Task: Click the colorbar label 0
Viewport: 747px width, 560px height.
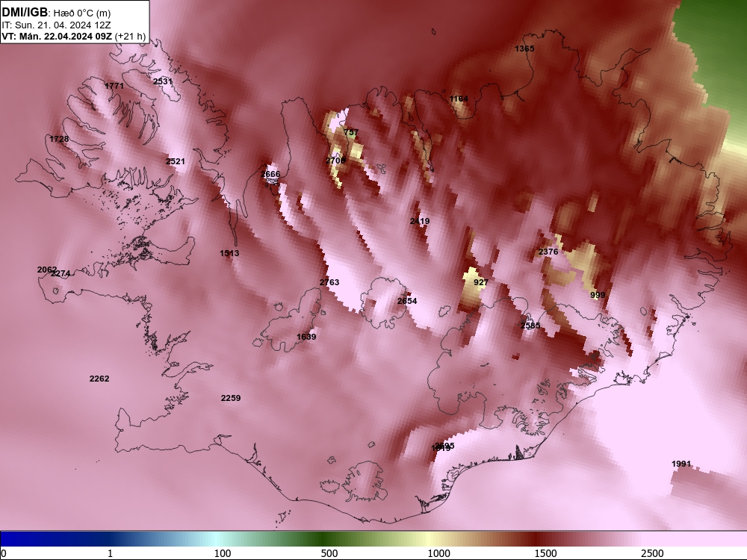Action: coord(3,553)
